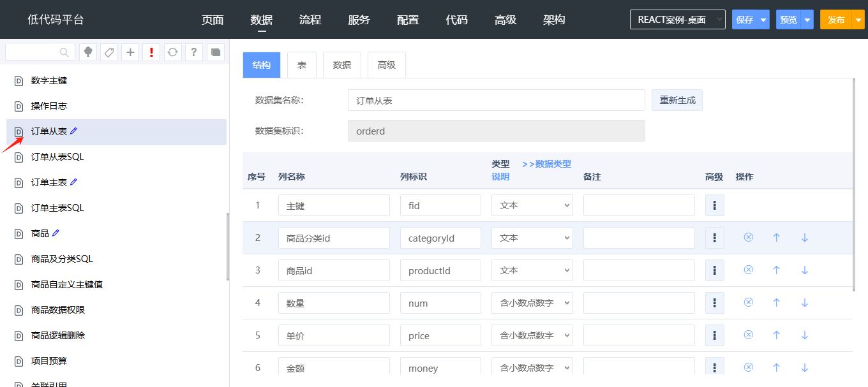Open the REACT案例-桌面 project dropdown
This screenshot has width=868, height=387.
tap(678, 20)
